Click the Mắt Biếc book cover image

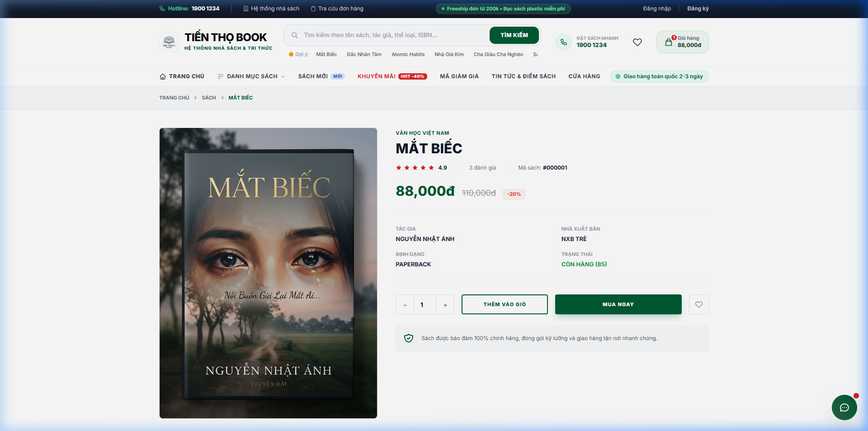(269, 273)
